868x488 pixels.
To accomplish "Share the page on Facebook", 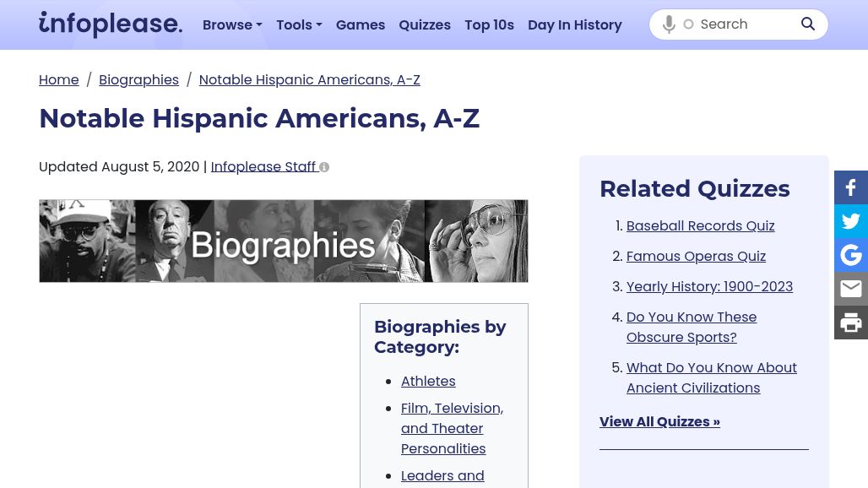I will (850, 187).
